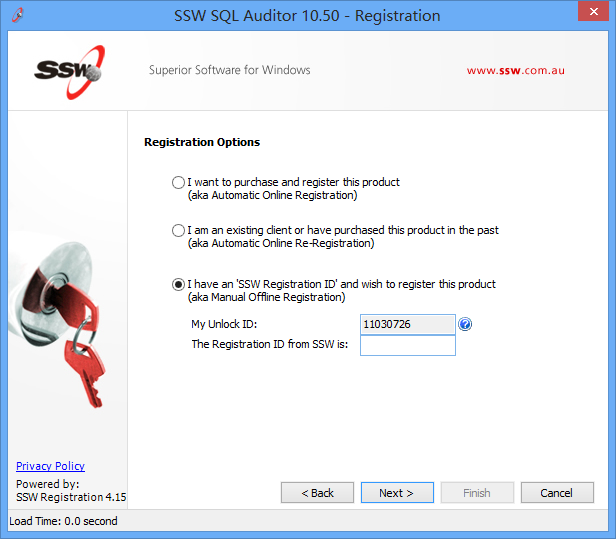616x539 pixels.
Task: Click the '(aka Automatic Online Re-Registration)' text
Action: tap(281, 244)
